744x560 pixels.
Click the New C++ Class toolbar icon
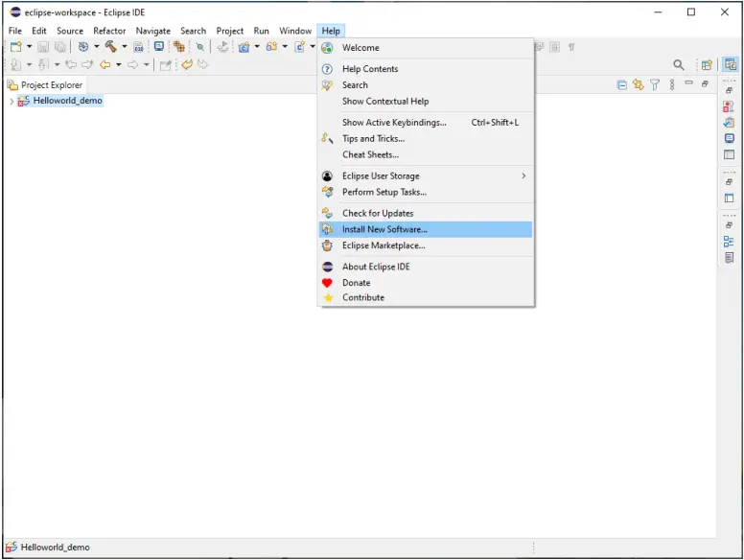click(x=300, y=47)
